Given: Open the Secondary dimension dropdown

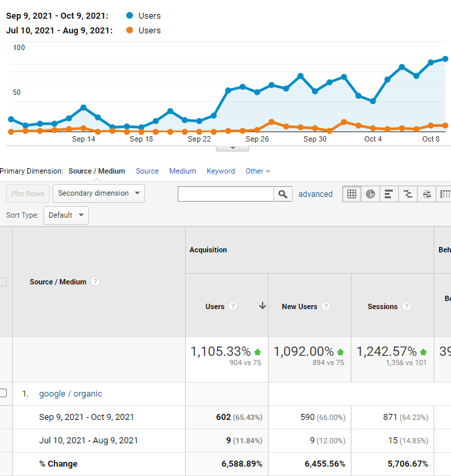Looking at the screenshot, I should click(x=99, y=194).
